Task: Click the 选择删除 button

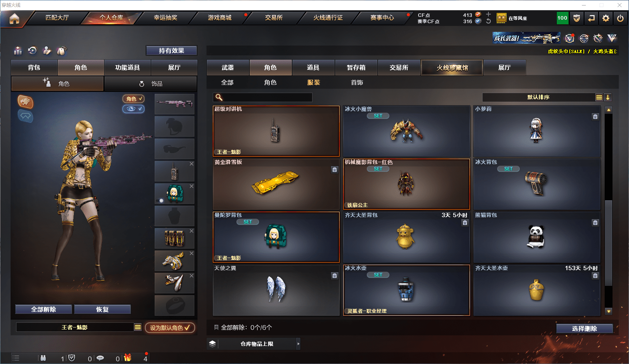Action: (585, 329)
